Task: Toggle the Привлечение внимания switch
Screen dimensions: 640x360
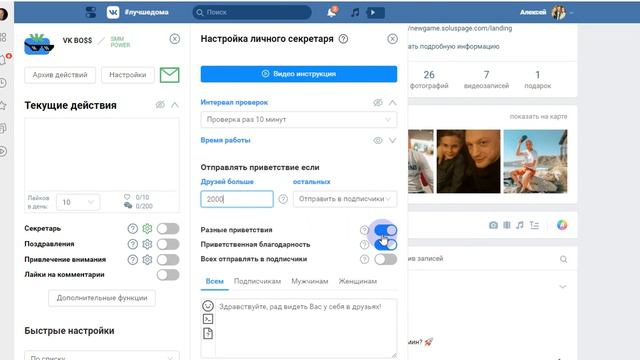Action: pos(168,260)
